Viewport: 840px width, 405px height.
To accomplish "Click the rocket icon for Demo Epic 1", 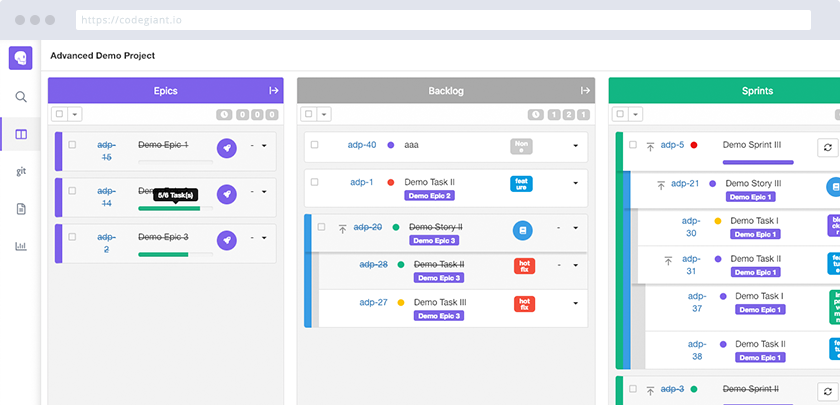I will 227,148.
